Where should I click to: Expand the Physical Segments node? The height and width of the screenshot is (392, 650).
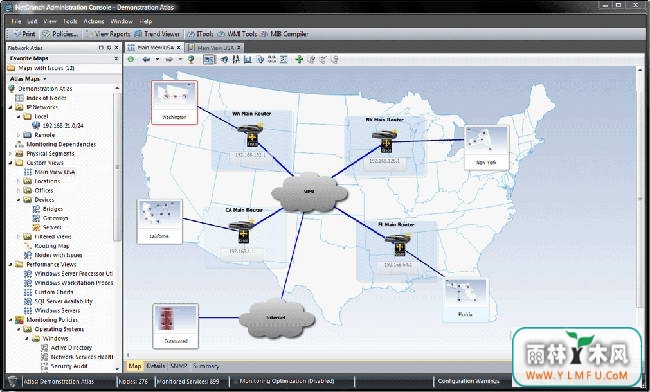click(x=11, y=153)
